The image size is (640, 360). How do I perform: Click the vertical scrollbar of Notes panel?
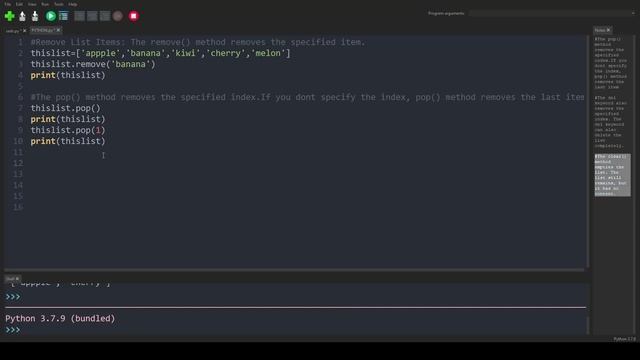tap(633, 184)
